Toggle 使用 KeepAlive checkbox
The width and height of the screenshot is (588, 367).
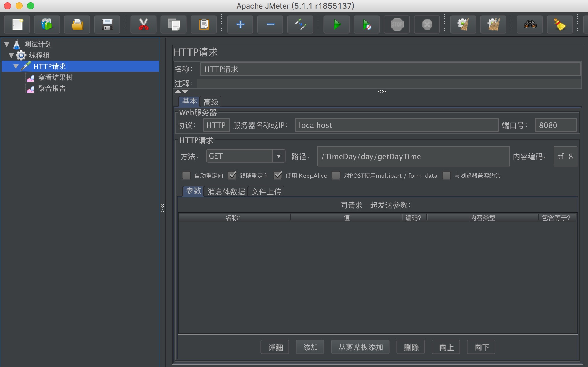278,175
